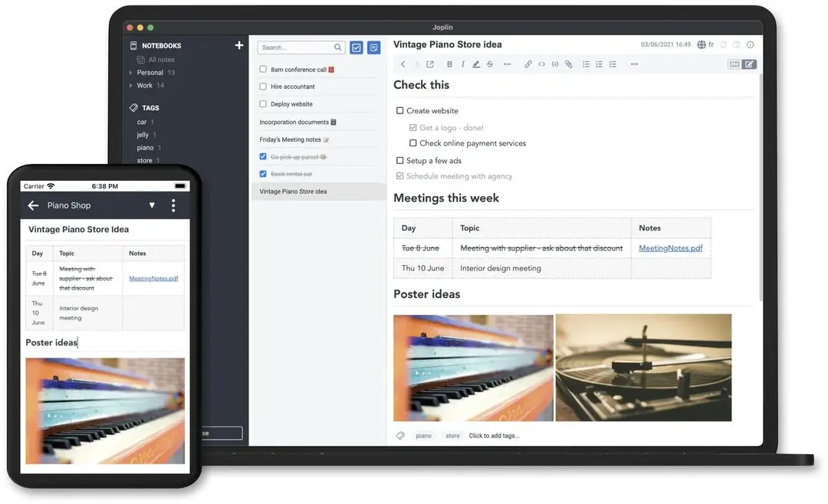Toggle bold formatting in the editor toolbar
The height and width of the screenshot is (504, 828).
point(449,64)
